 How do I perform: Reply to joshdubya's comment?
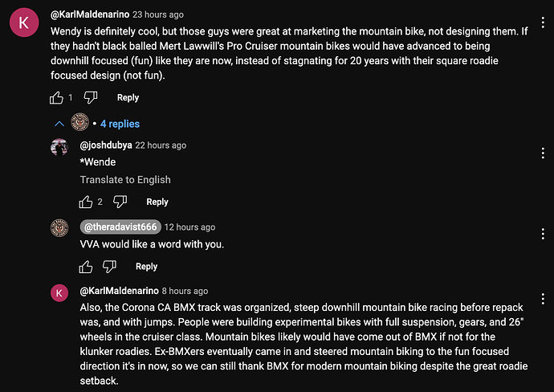pyautogui.click(x=157, y=202)
